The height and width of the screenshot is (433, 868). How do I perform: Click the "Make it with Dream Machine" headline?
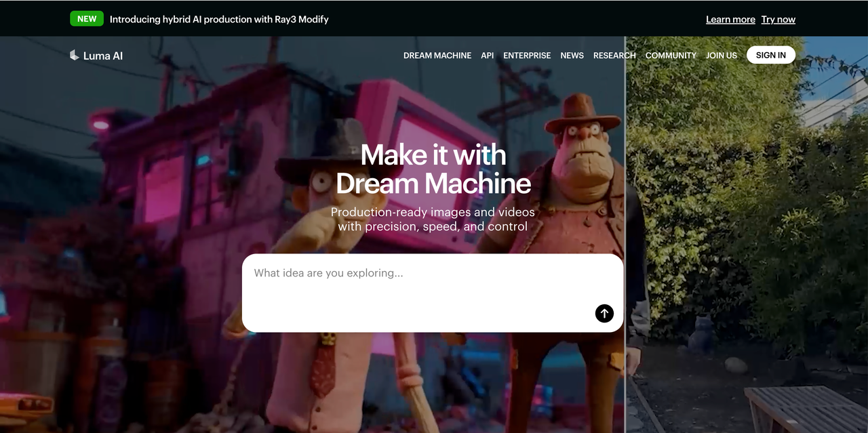pyautogui.click(x=433, y=169)
